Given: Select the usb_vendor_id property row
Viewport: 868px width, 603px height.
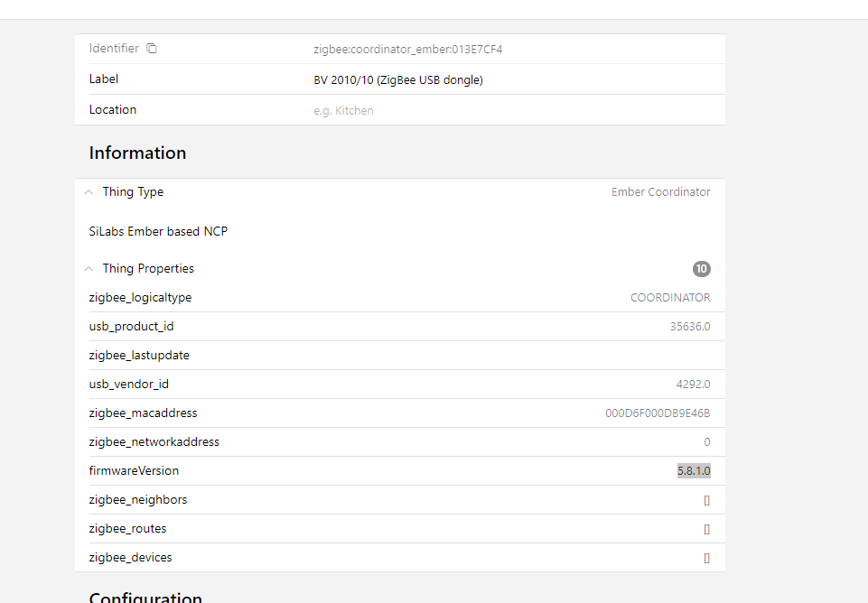Looking at the screenshot, I should [399, 385].
